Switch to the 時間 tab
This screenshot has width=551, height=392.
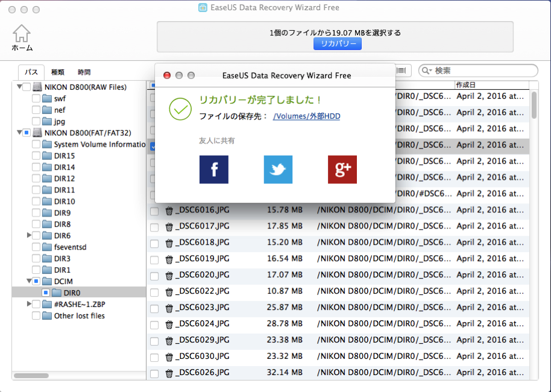[84, 72]
